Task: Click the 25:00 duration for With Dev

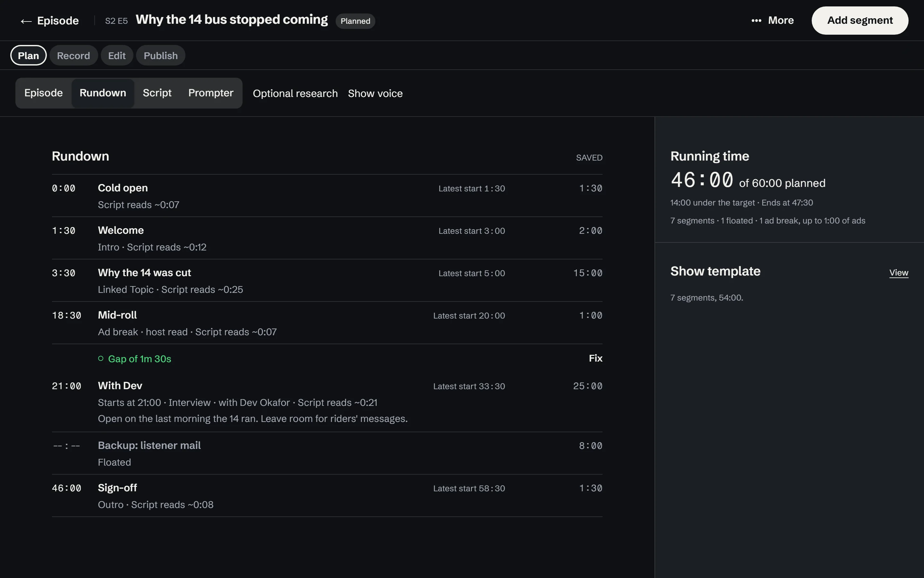Action: click(588, 386)
